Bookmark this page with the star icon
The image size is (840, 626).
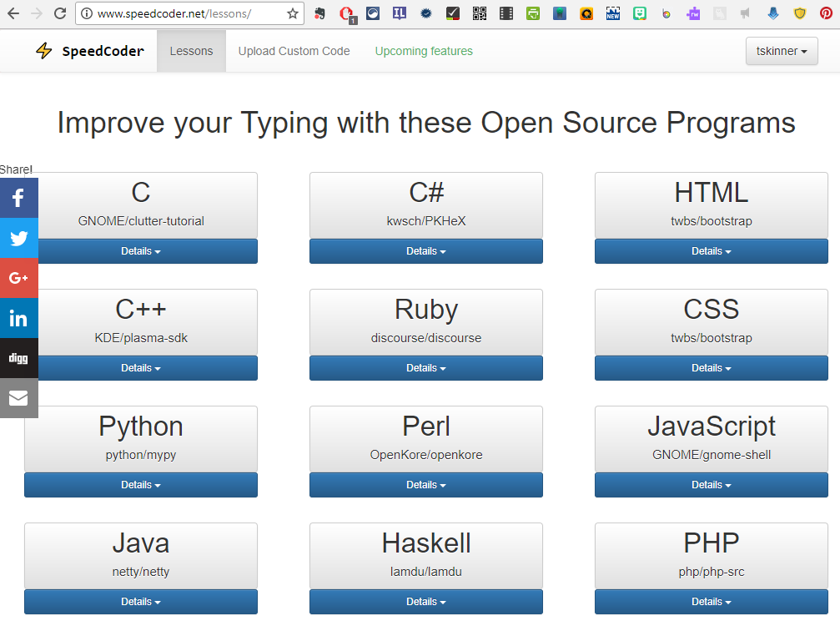pyautogui.click(x=293, y=13)
